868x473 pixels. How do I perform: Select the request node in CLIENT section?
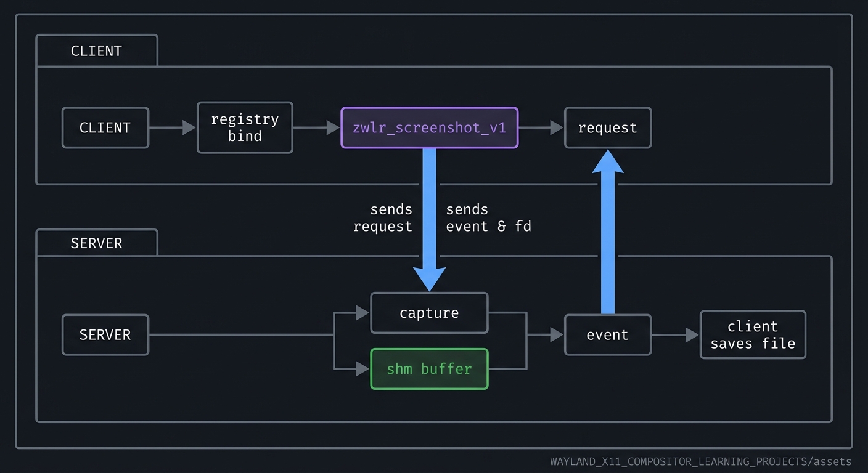click(607, 127)
